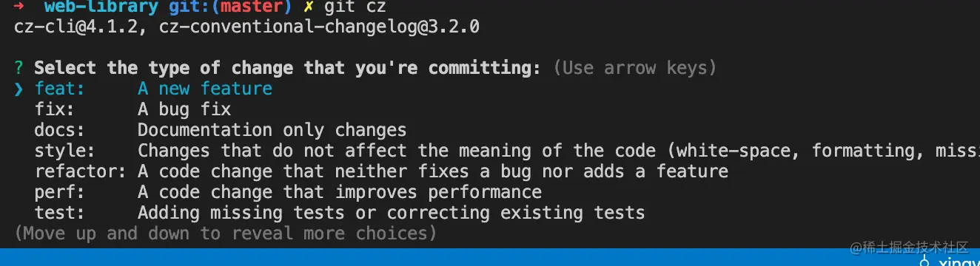Click 'Move up and down to reveal more choices'
The width and height of the screenshot is (980, 266).
coord(225,233)
